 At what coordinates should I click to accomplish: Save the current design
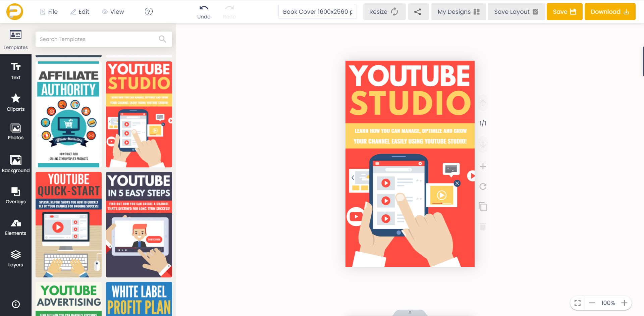click(564, 11)
